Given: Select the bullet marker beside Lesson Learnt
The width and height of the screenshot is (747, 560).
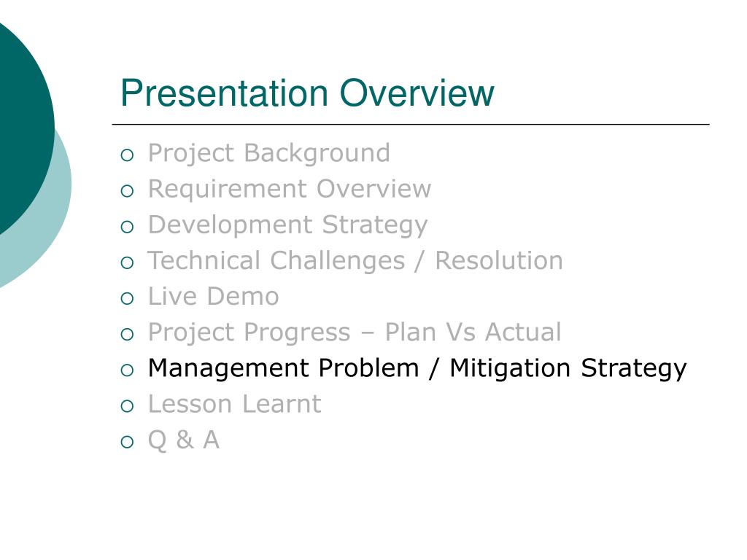Looking at the screenshot, I should [128, 405].
